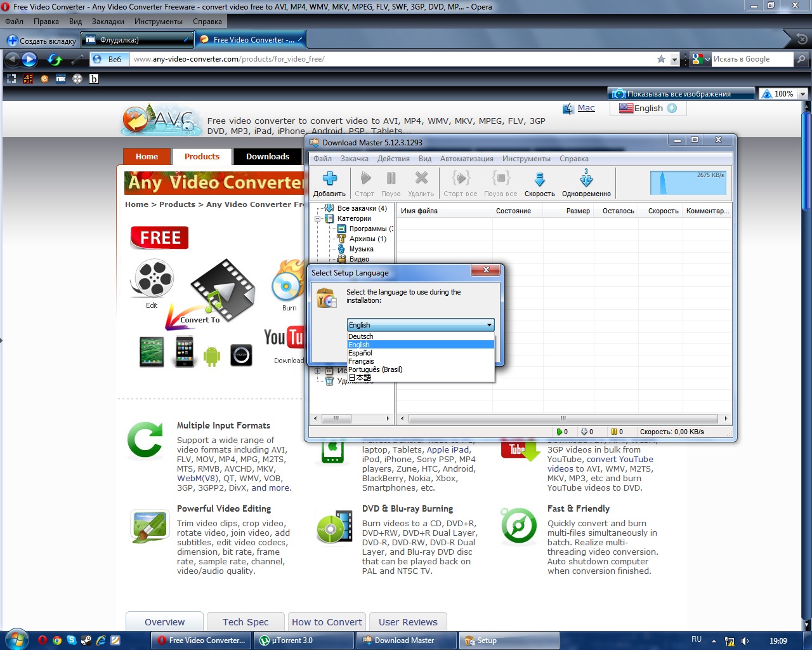The height and width of the screenshot is (650, 812).
Task: Click the Имя файла column header
Action: coord(445,211)
